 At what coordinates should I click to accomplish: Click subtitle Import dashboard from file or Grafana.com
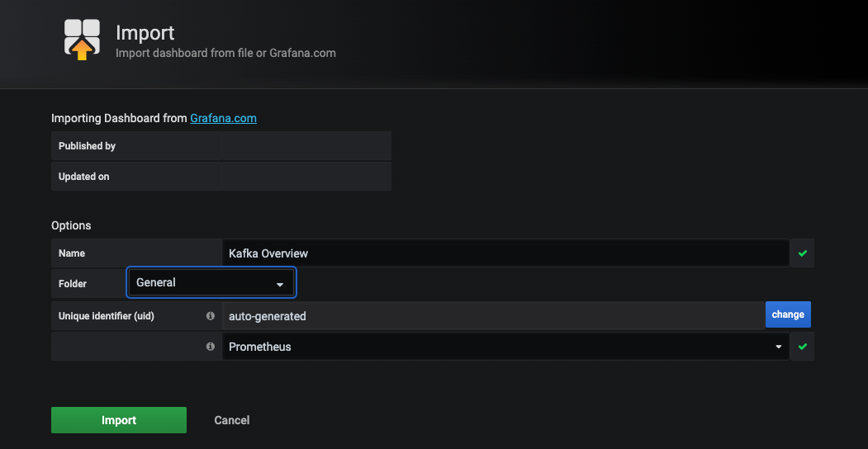[x=225, y=53]
